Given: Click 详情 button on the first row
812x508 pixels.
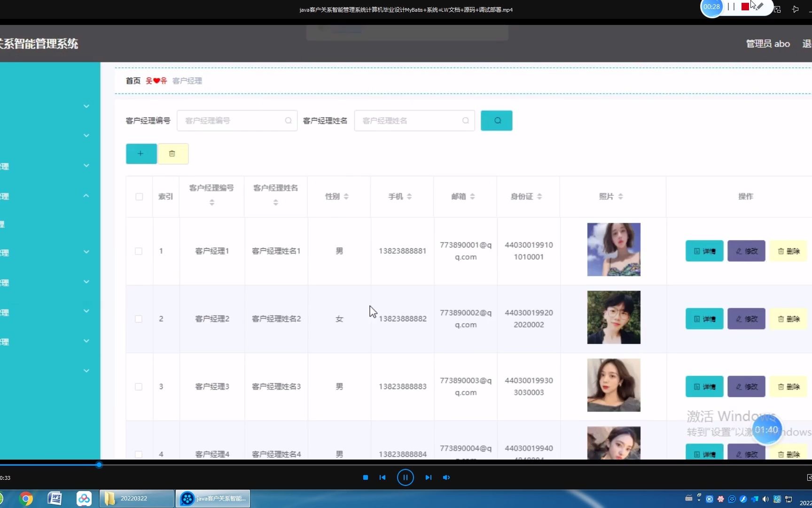Looking at the screenshot, I should [704, 251].
